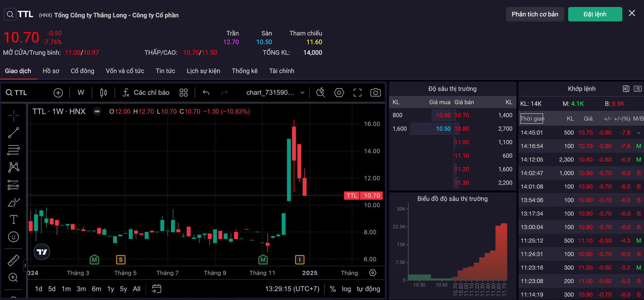Take a chart snapshot with camera icon
The width and height of the screenshot is (644, 300).
coord(375,93)
